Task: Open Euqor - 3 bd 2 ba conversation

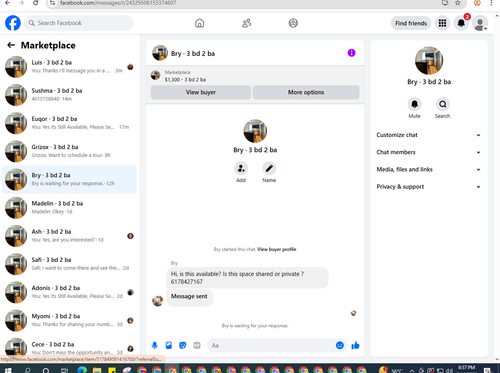Action: click(69, 123)
